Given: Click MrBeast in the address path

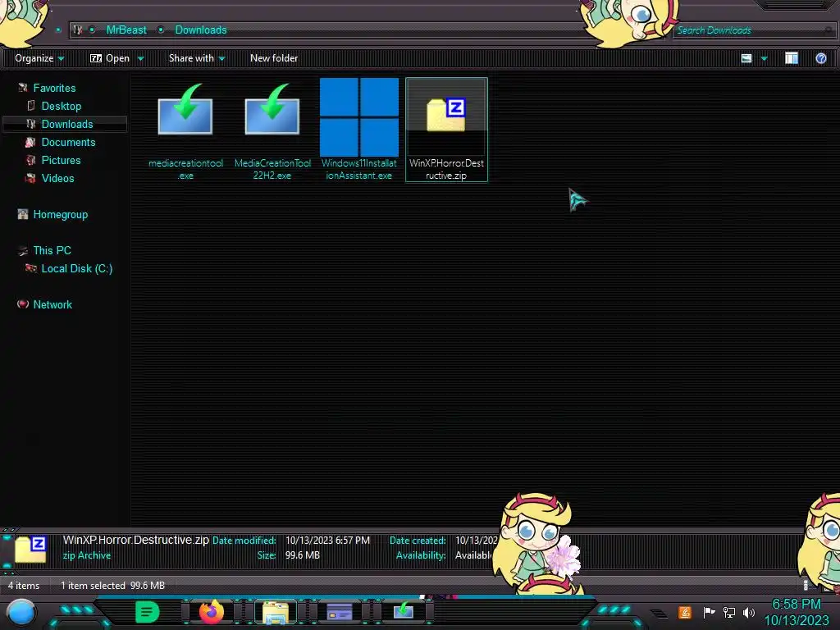Looking at the screenshot, I should (126, 30).
